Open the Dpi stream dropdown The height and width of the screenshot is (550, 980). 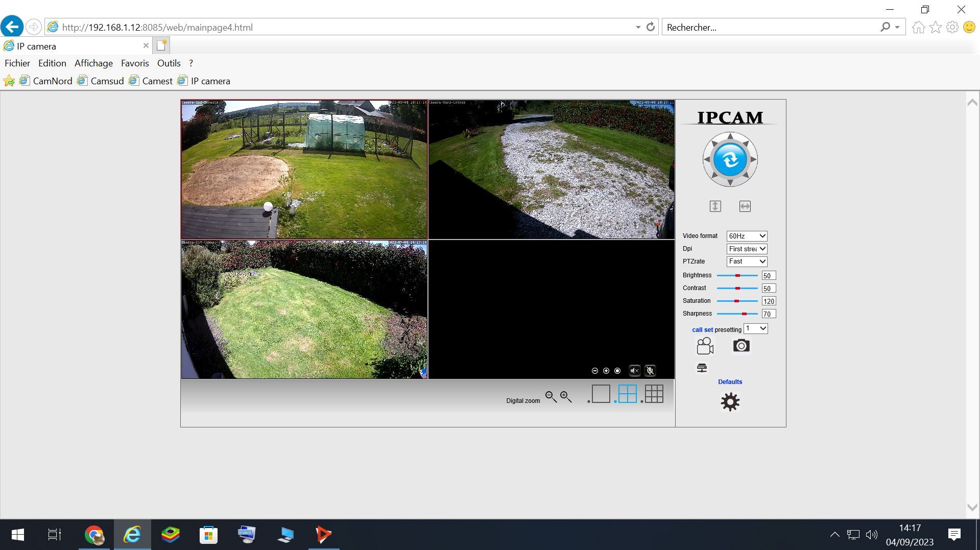747,249
